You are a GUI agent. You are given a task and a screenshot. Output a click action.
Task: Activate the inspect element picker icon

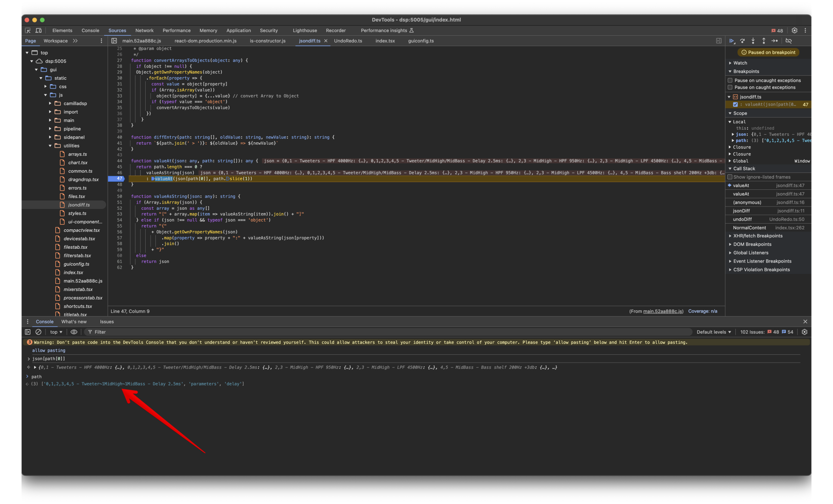coord(28,30)
